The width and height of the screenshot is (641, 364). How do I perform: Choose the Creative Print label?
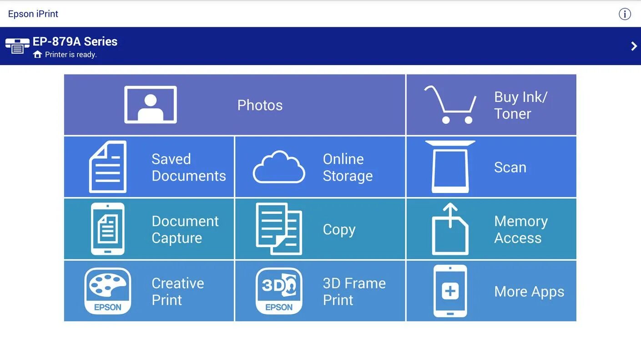click(x=177, y=292)
